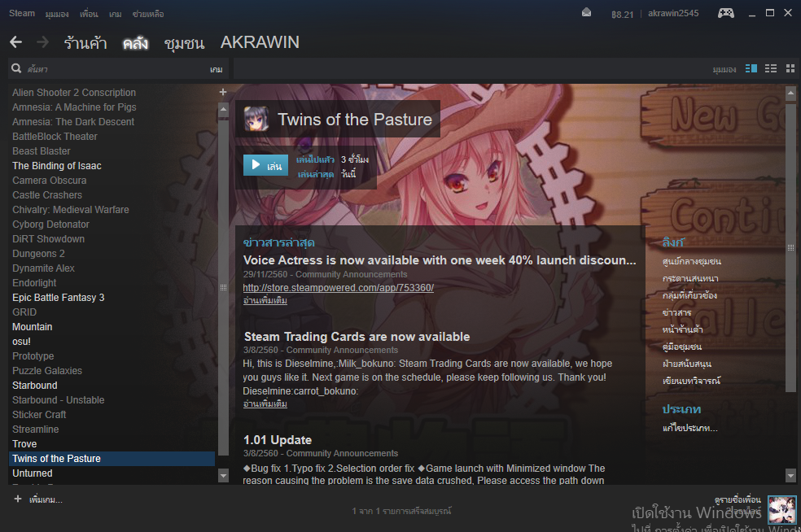Select Chivalry: Medieval Warfare
The height and width of the screenshot is (532, 801).
point(71,209)
